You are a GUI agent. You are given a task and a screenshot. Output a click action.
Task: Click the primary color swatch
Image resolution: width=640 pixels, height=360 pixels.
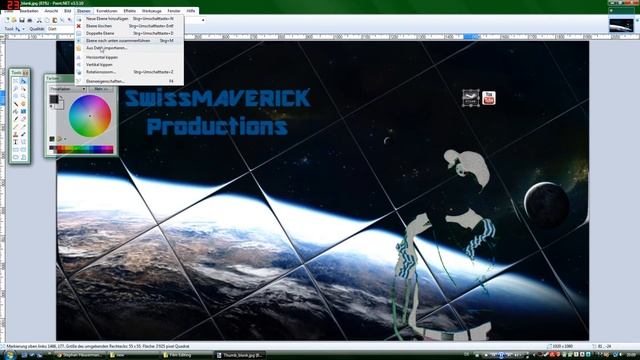53,99
